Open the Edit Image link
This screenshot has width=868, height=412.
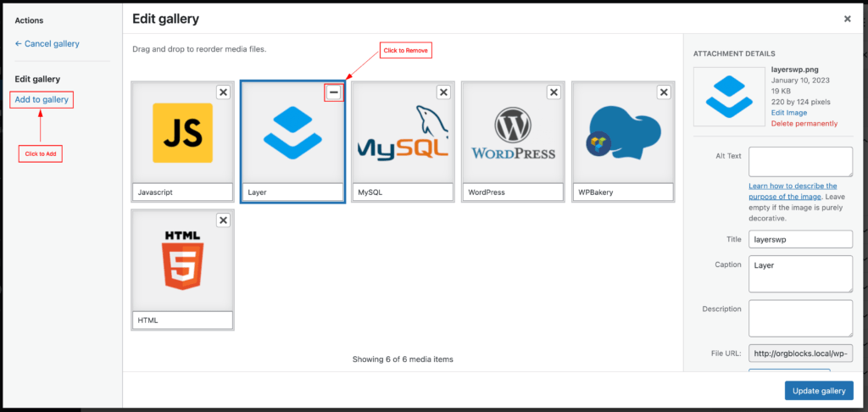click(x=788, y=113)
